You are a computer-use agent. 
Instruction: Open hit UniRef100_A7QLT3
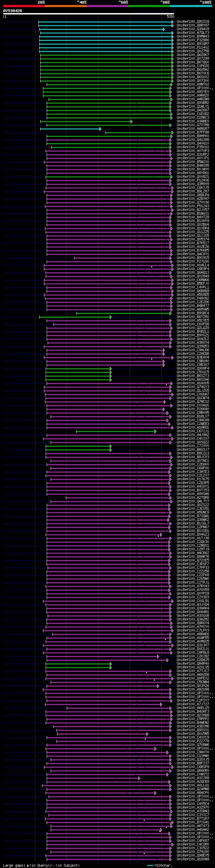pos(193,33)
